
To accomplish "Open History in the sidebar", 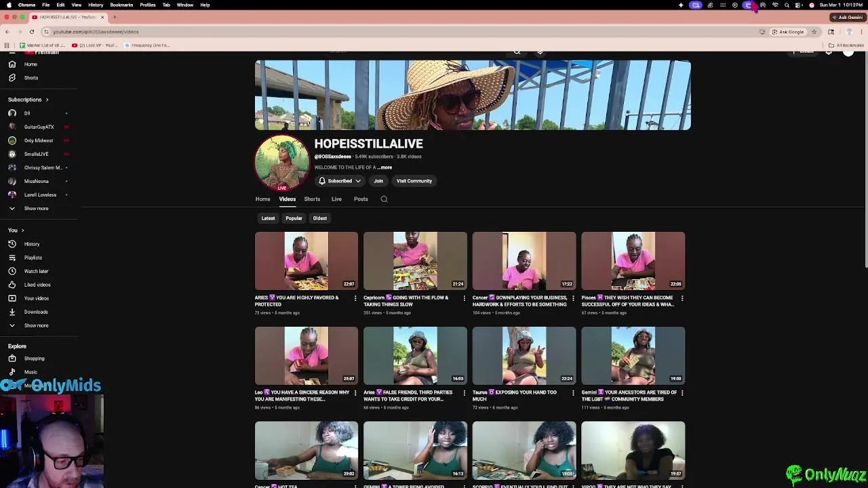I will (x=31, y=244).
